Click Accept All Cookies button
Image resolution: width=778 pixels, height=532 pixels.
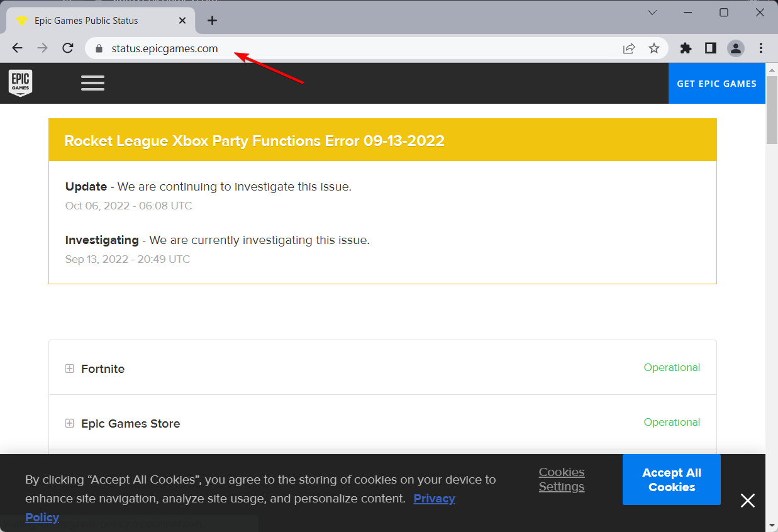point(672,480)
